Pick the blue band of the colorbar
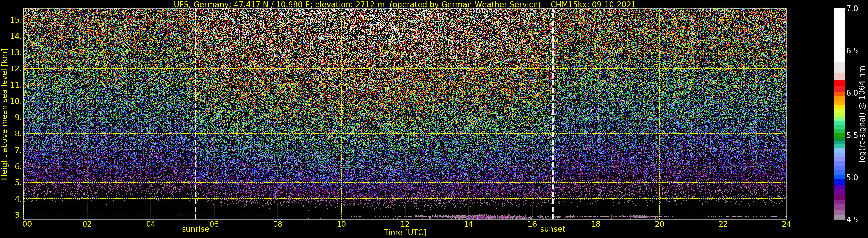This screenshot has width=868, height=238. [x=839, y=177]
